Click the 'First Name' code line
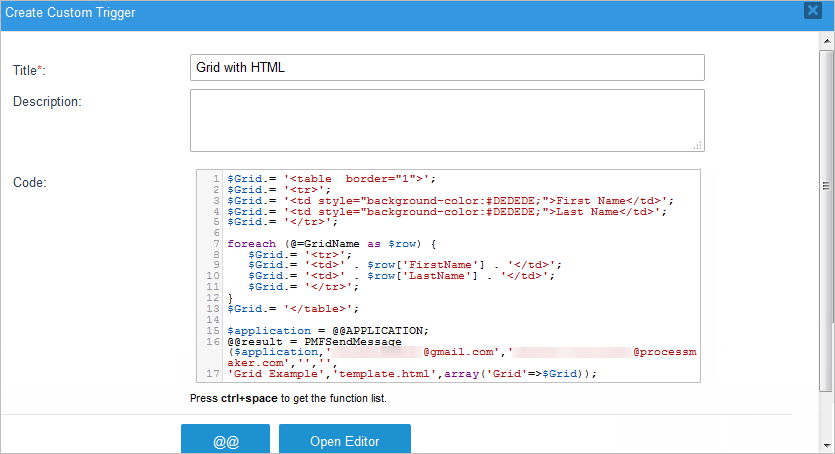This screenshot has width=835, height=454. tap(450, 200)
